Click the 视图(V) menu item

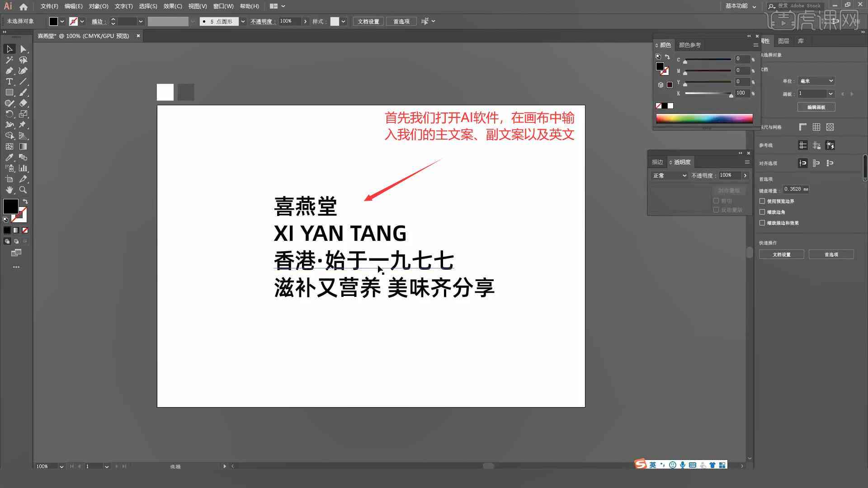pyautogui.click(x=197, y=6)
